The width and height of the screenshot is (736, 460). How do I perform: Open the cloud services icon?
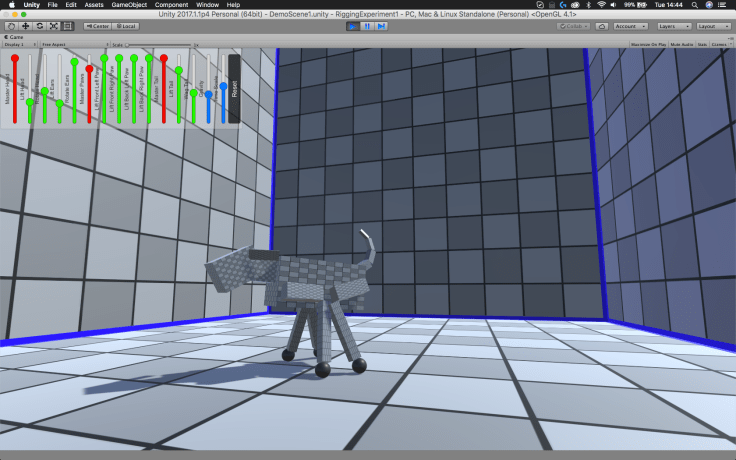pyautogui.click(x=600, y=26)
